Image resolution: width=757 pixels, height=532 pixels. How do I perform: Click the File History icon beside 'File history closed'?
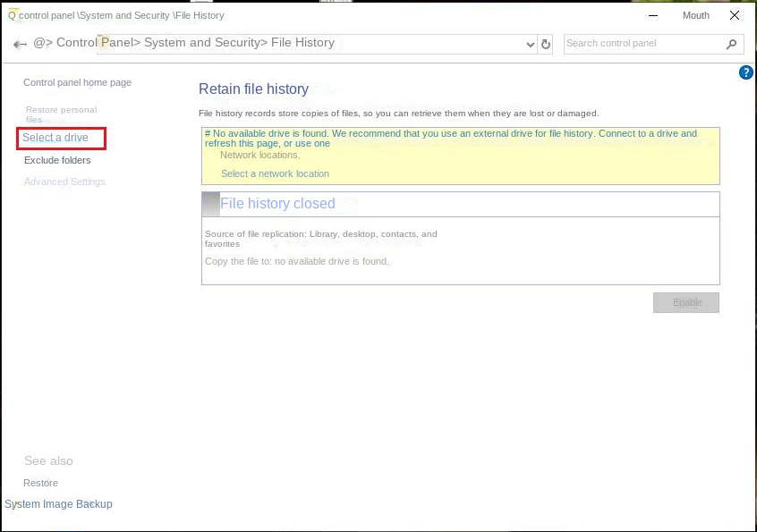coord(210,204)
